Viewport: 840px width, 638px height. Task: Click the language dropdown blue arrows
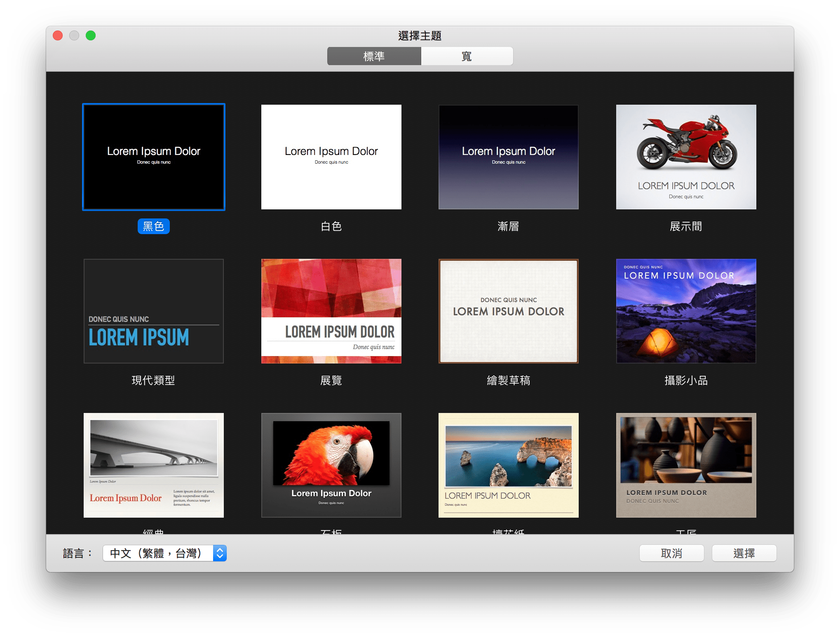220,553
